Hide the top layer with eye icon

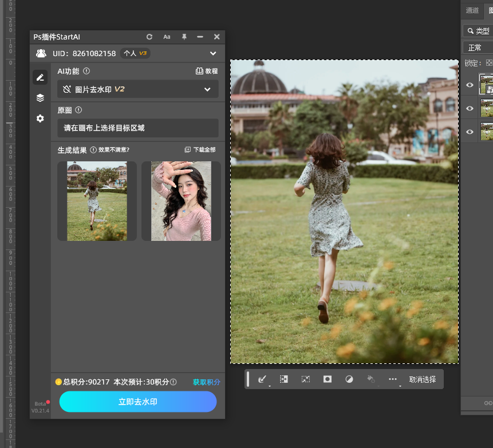(x=470, y=85)
